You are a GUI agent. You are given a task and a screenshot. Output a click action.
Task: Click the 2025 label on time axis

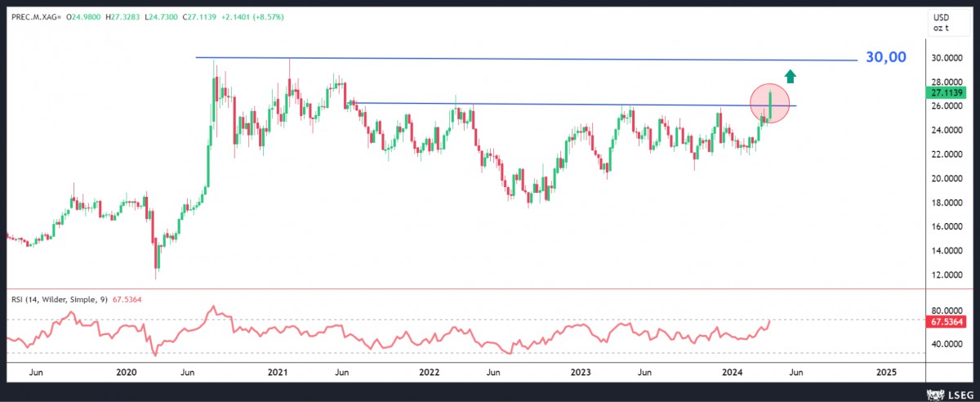pos(886,372)
